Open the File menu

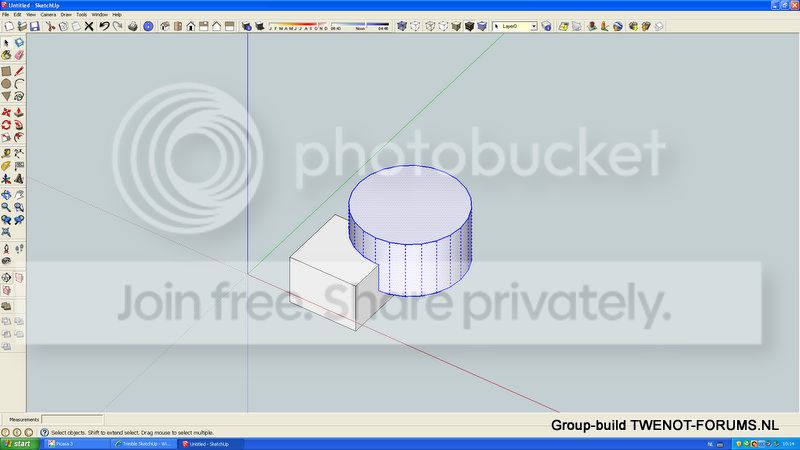coord(6,15)
